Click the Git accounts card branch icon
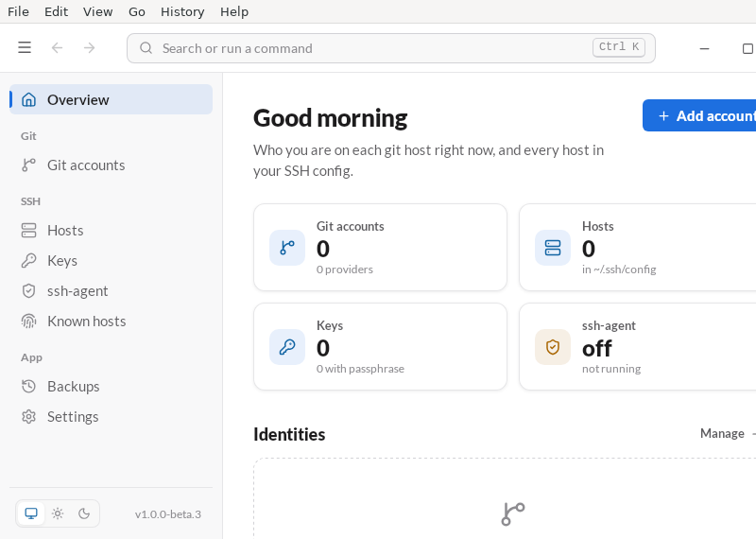Viewport: 756px width, 539px height. pyautogui.click(x=287, y=248)
